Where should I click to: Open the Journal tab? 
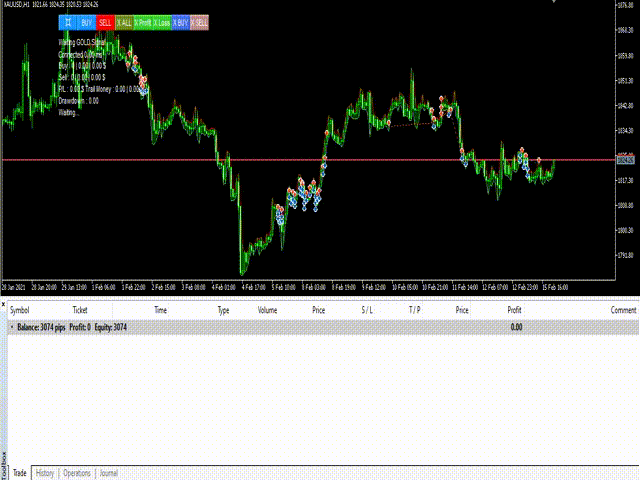(109, 473)
